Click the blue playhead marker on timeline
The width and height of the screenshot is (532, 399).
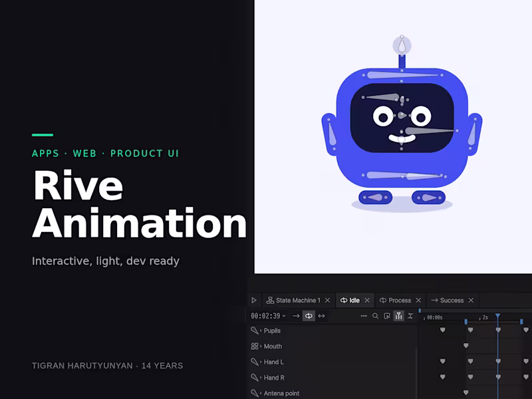(497, 316)
